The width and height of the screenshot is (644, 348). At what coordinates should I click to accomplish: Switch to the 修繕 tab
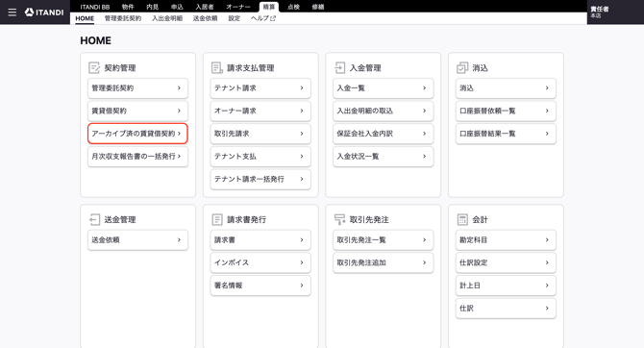point(318,7)
